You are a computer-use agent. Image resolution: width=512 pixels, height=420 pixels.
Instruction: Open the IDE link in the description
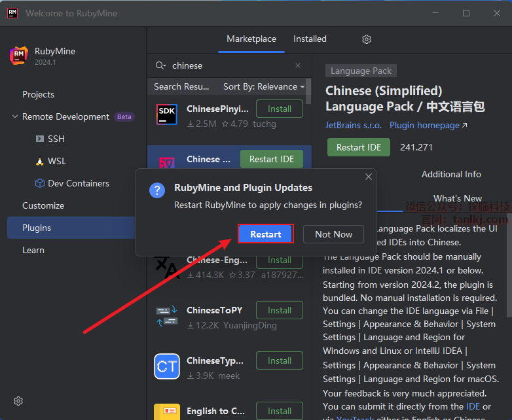473,406
